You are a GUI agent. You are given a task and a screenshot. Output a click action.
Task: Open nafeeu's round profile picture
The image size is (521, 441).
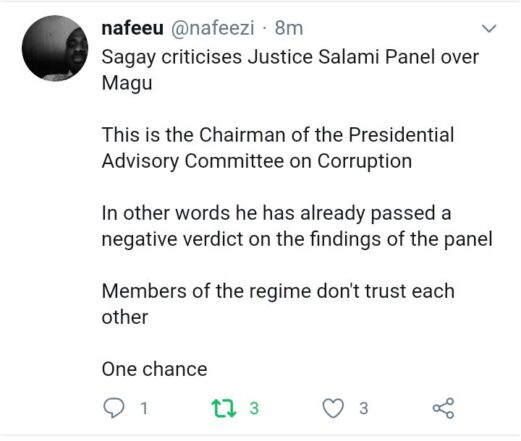(55, 48)
